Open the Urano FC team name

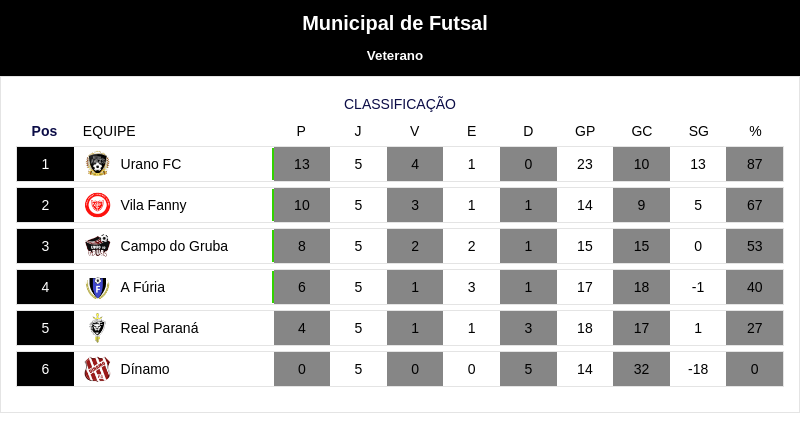151,164
